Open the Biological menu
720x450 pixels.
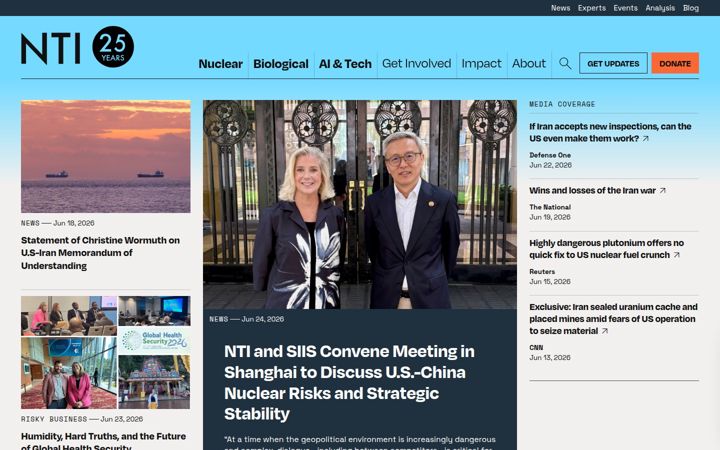coord(281,64)
